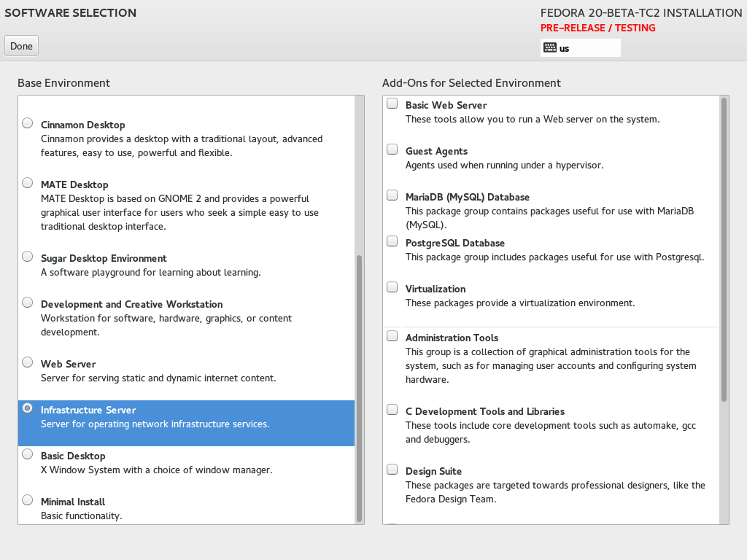
Task: Toggle the Virtualization add-on checkbox
Action: [392, 287]
